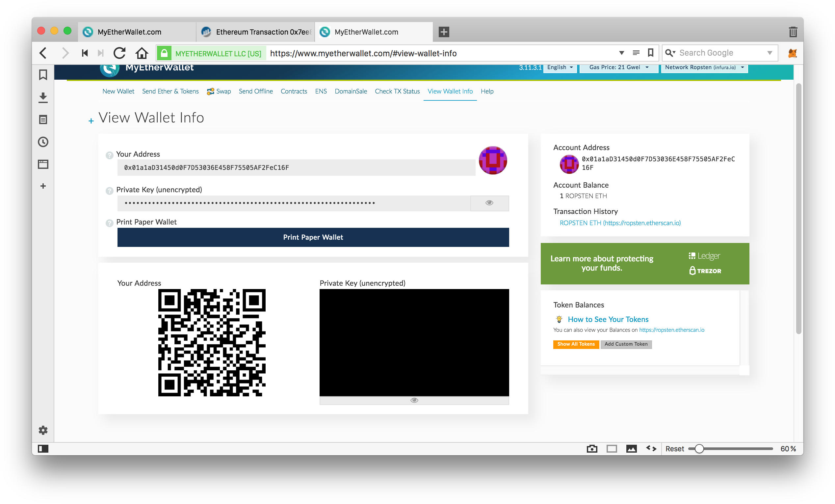Click the Capture page camera icon
Viewport: 835px width, 504px height.
pyautogui.click(x=592, y=448)
